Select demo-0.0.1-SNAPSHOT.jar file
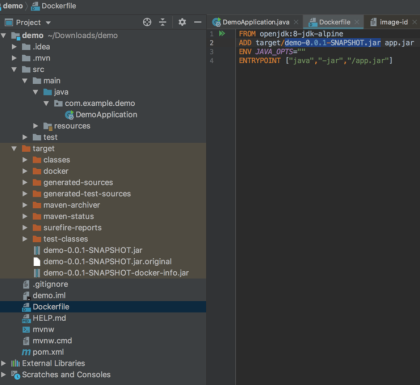This screenshot has height=385, width=420. click(x=93, y=250)
